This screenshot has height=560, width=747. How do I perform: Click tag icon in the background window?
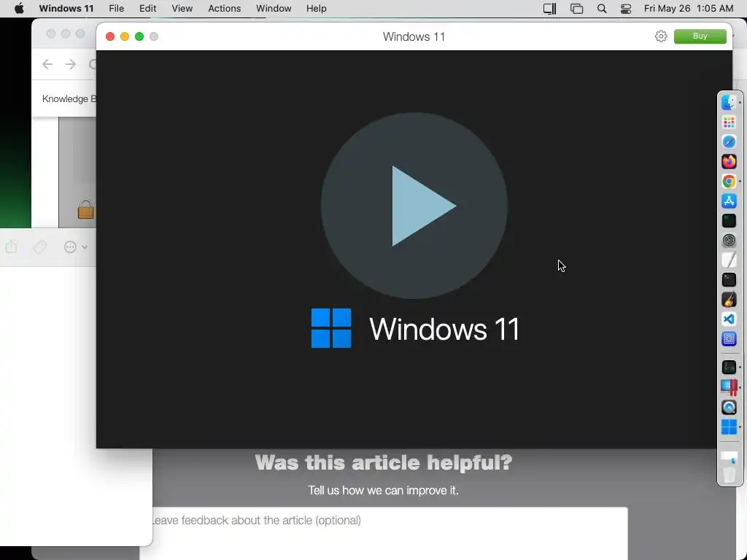click(40, 246)
